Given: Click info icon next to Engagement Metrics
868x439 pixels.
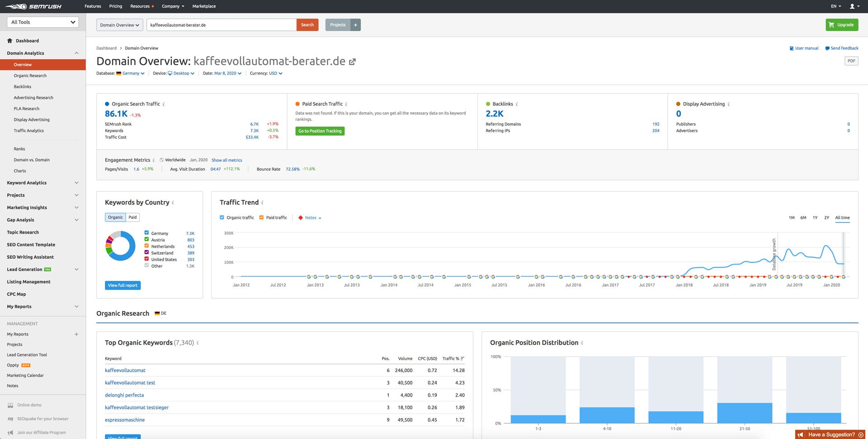Looking at the screenshot, I should click(x=154, y=160).
